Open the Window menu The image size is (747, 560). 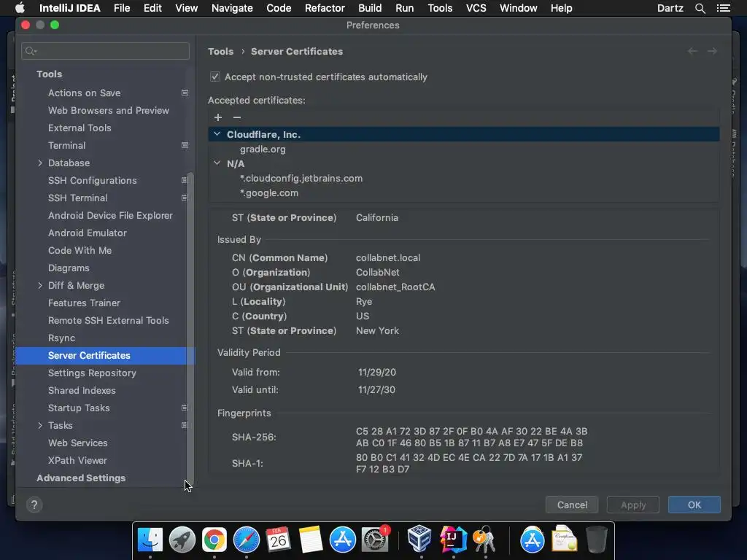519,8
